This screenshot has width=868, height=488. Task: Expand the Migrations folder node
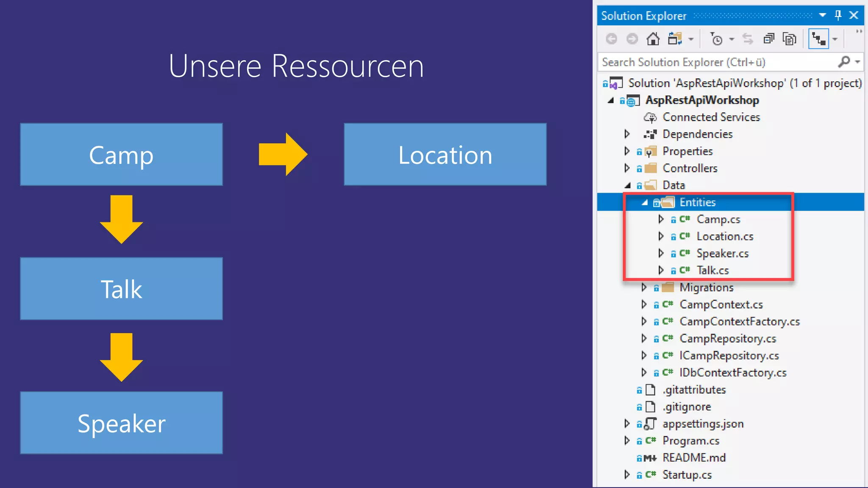(644, 287)
